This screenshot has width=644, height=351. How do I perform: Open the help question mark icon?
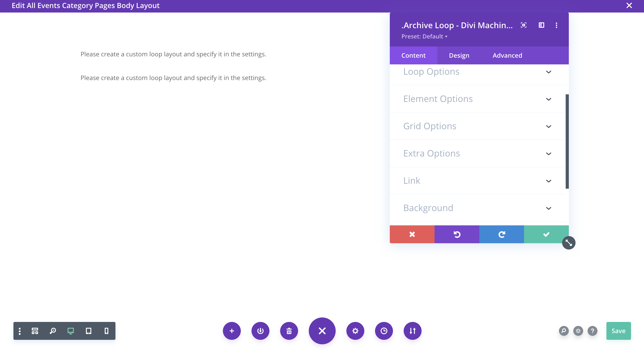(x=592, y=331)
